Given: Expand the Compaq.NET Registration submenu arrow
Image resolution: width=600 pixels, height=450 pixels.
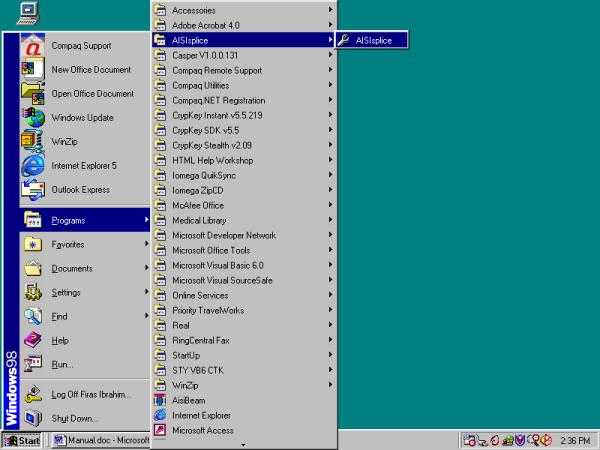Looking at the screenshot, I should click(330, 99).
